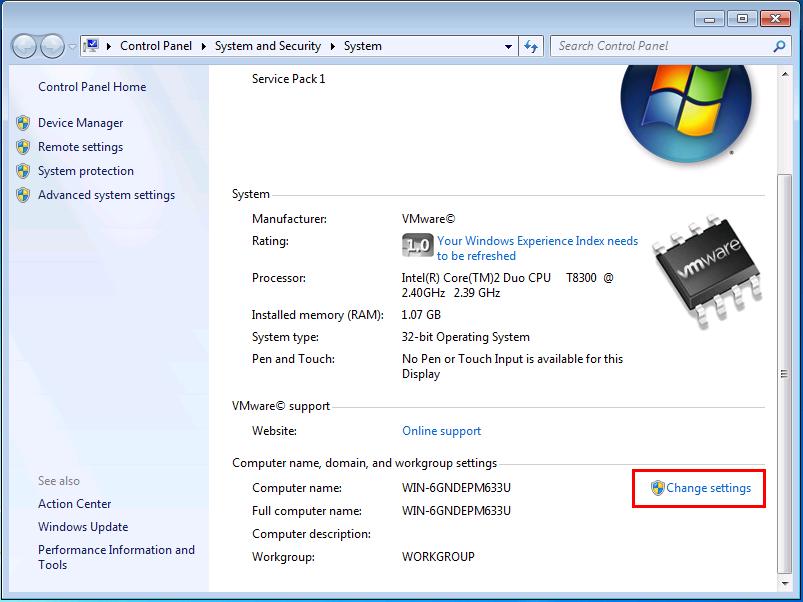
Task: Click the Refresh button
Action: 531,47
